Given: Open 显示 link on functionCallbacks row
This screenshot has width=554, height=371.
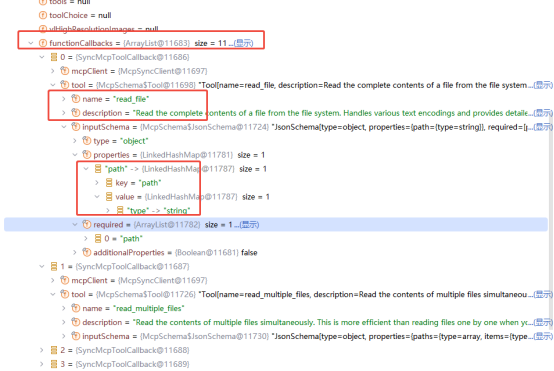Looking at the screenshot, I should 243,43.
